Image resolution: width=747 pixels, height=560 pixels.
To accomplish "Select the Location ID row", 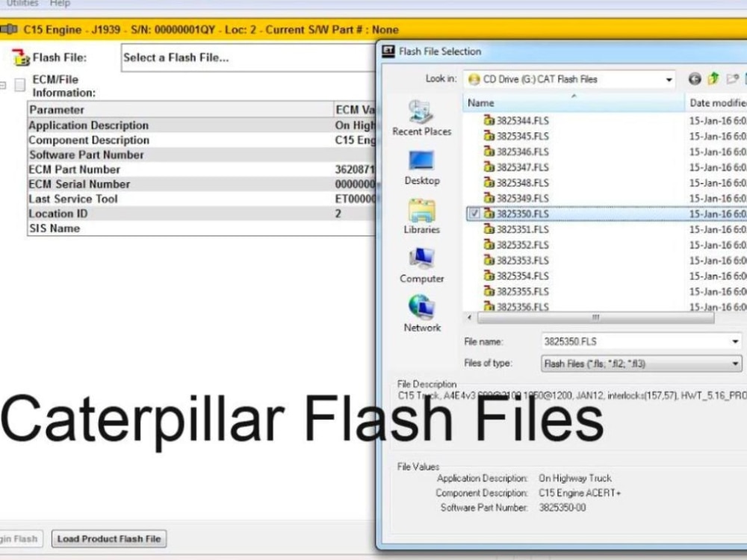I will click(x=202, y=214).
